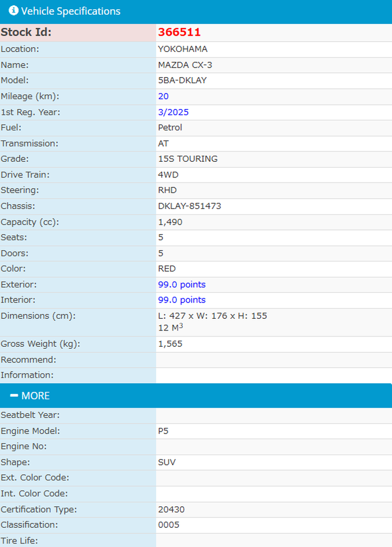Image resolution: width=392 pixels, height=547 pixels.
Task: Click the Petrol fuel value
Action: pos(170,128)
